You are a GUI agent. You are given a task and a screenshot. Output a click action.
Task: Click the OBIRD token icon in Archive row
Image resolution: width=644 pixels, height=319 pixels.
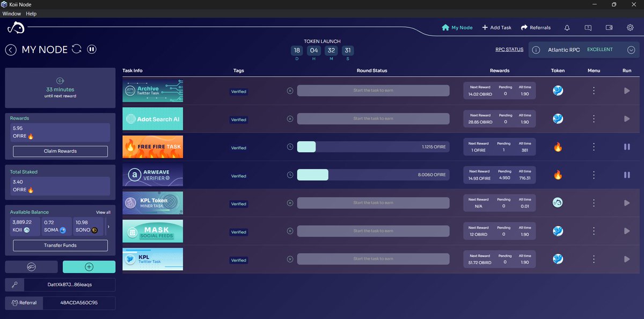[x=558, y=91]
